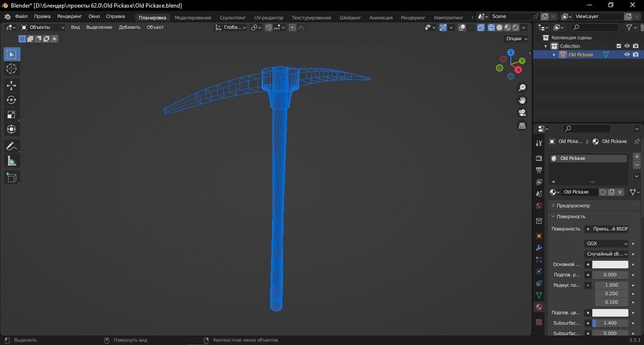
Task: Click the pan hand icon in viewport
Action: coord(522,100)
